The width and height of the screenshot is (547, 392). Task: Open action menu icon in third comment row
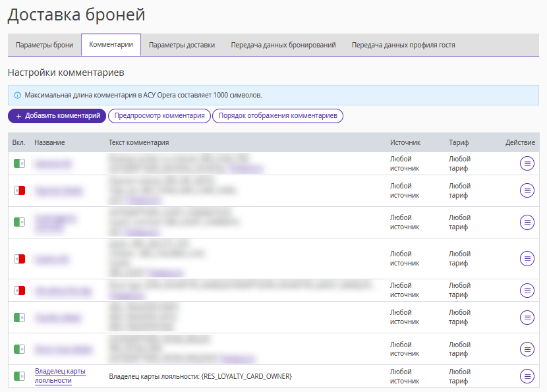coord(527,222)
